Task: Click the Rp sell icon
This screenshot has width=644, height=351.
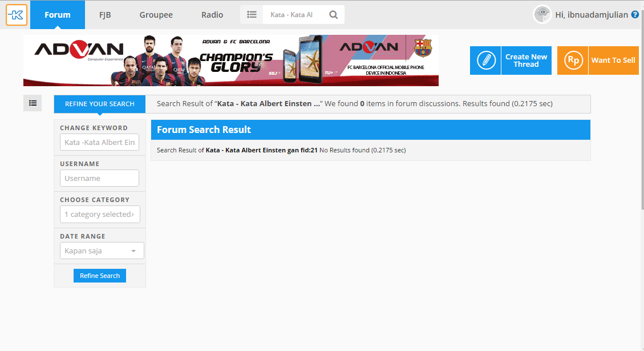Action: 573,60
